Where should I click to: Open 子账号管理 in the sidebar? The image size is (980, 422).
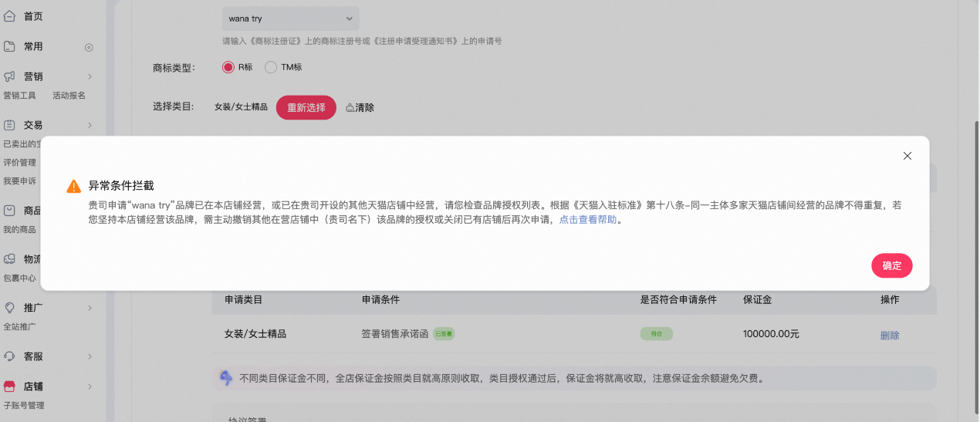[x=24, y=406]
